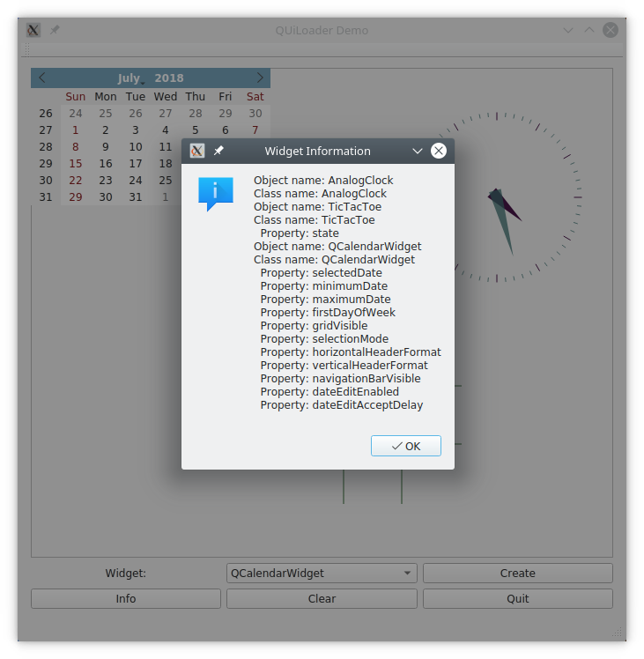Click the pin icon in dialog titlebar
The height and width of the screenshot is (659, 644).
coord(219,151)
